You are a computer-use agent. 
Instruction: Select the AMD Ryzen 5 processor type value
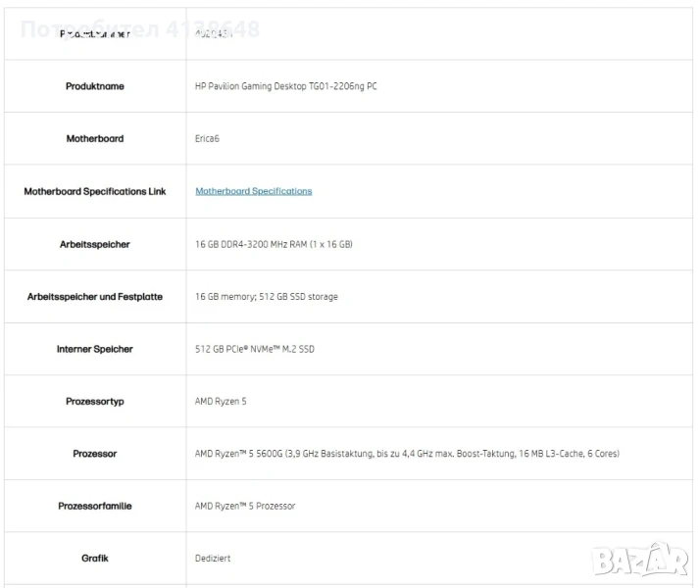[221, 401]
